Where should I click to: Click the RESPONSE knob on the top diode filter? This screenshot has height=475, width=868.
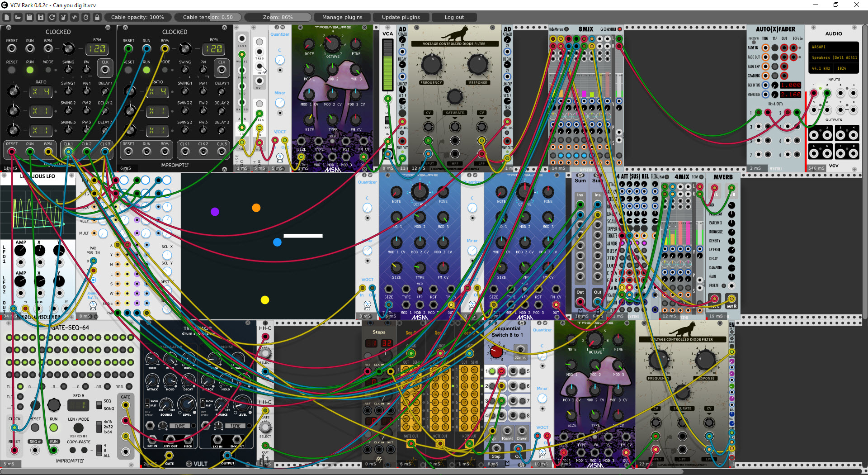(x=477, y=65)
